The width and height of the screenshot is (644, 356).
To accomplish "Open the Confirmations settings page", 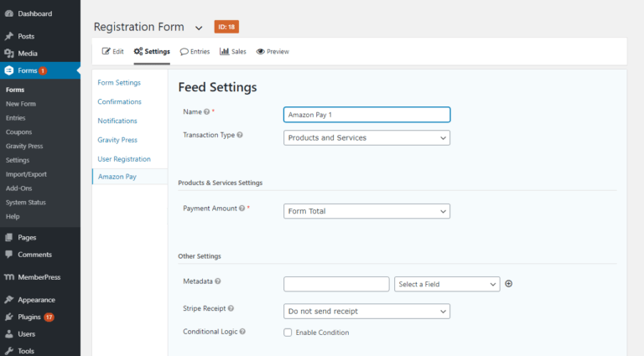I will pos(120,101).
